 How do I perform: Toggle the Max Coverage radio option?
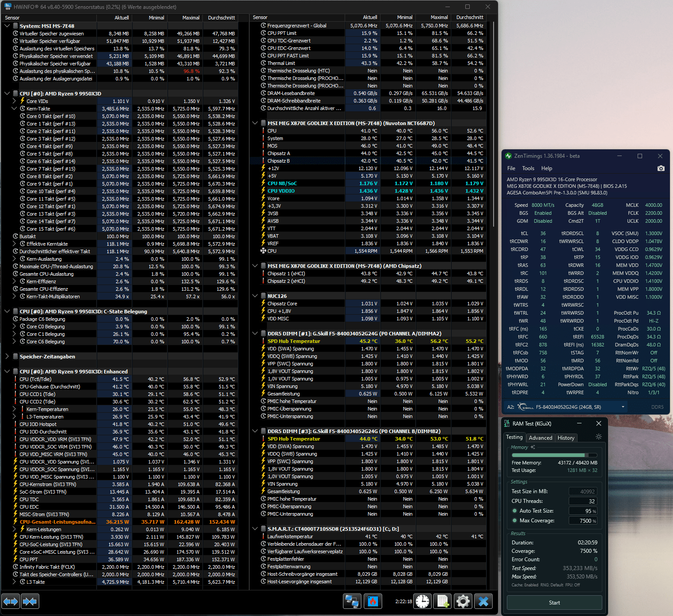click(x=514, y=521)
